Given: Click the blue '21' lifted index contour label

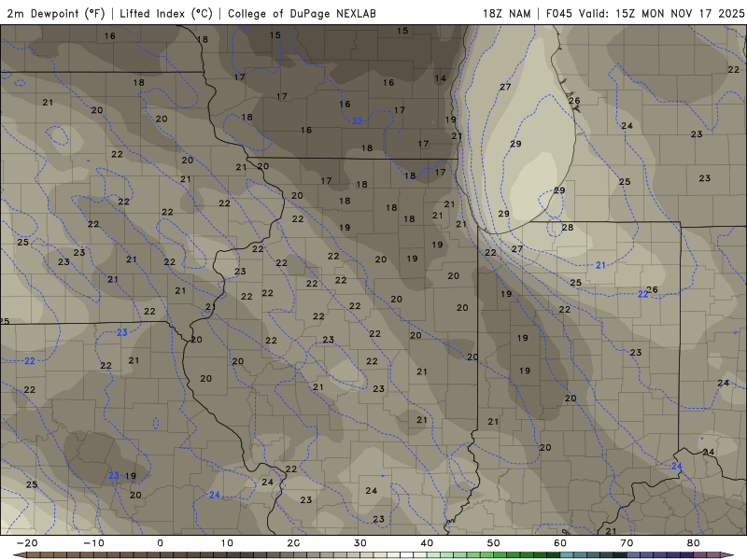Looking at the screenshot, I should [600, 265].
